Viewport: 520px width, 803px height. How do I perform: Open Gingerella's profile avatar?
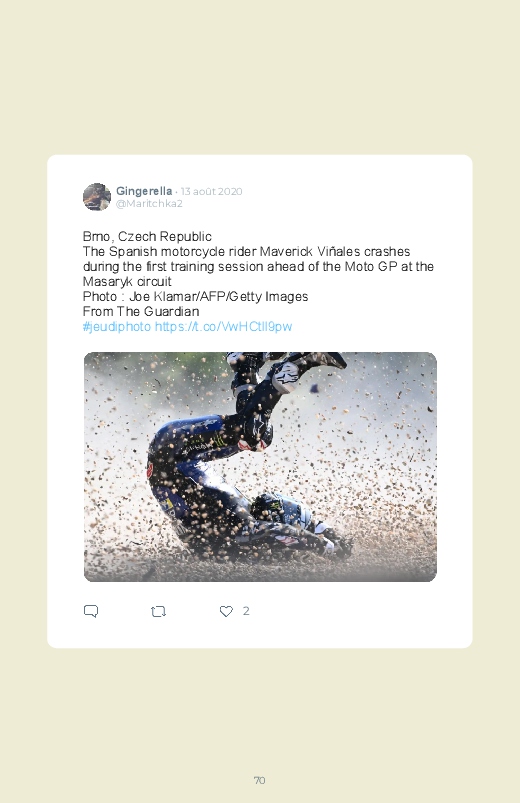(97, 197)
